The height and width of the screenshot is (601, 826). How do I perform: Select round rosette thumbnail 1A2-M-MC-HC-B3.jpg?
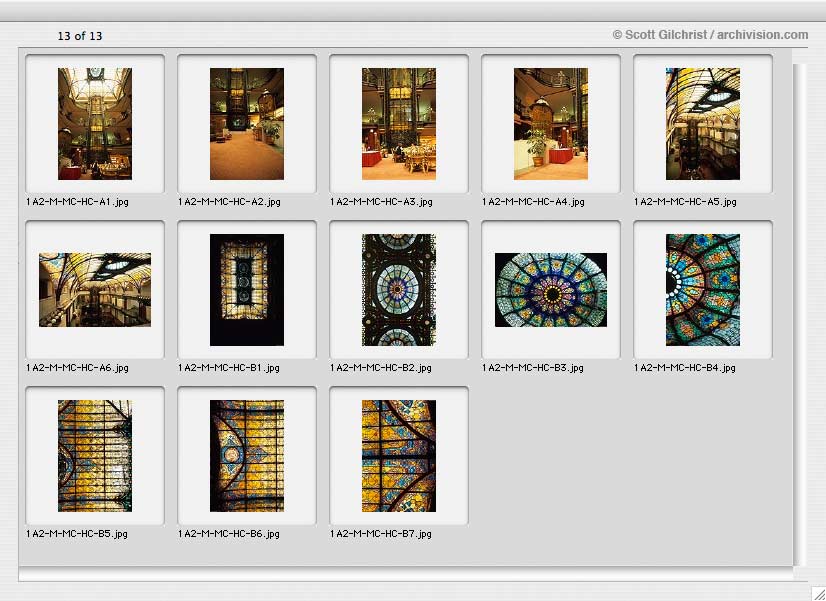pos(550,290)
